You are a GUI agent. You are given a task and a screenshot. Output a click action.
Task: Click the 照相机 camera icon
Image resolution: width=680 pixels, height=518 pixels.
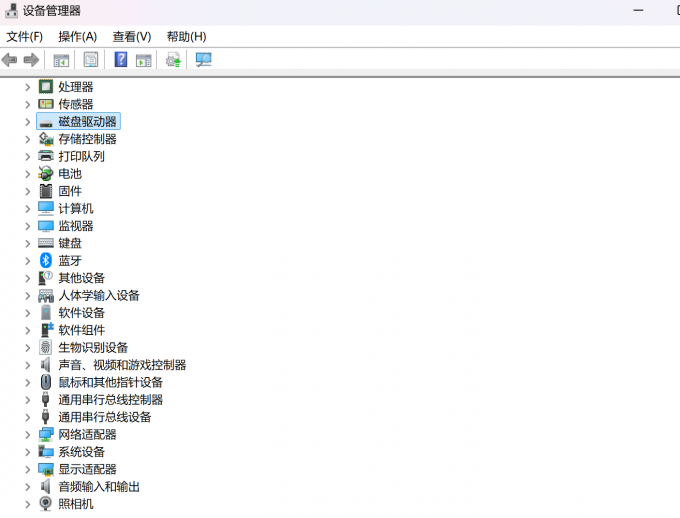[46, 503]
